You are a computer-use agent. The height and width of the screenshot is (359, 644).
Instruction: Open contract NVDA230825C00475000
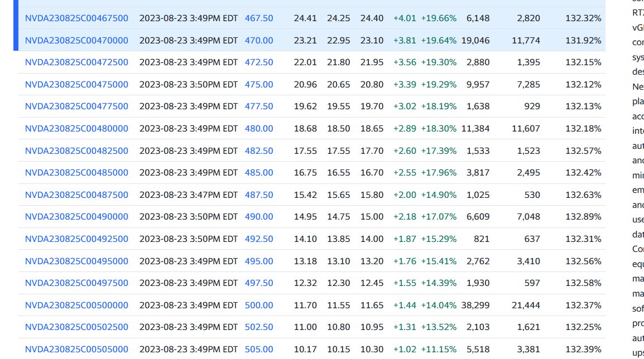(76, 85)
